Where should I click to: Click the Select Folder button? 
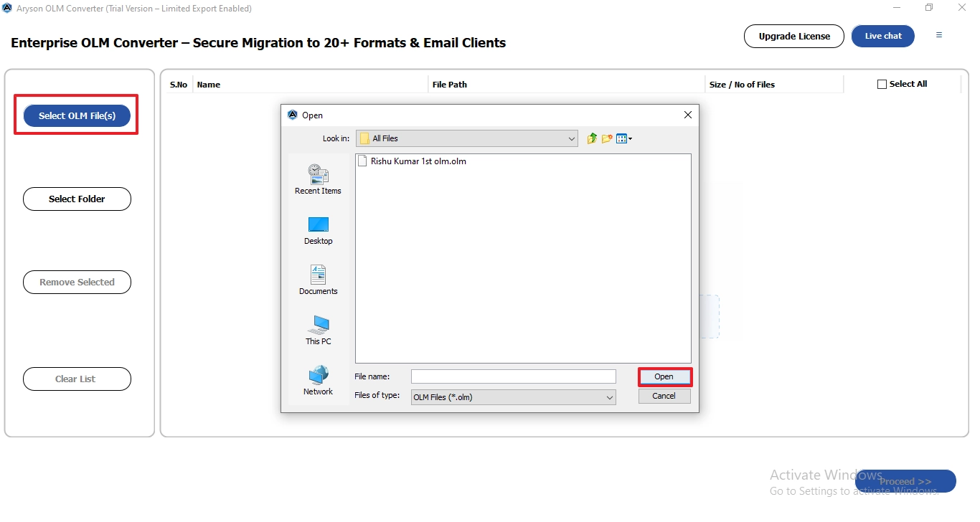tap(77, 199)
